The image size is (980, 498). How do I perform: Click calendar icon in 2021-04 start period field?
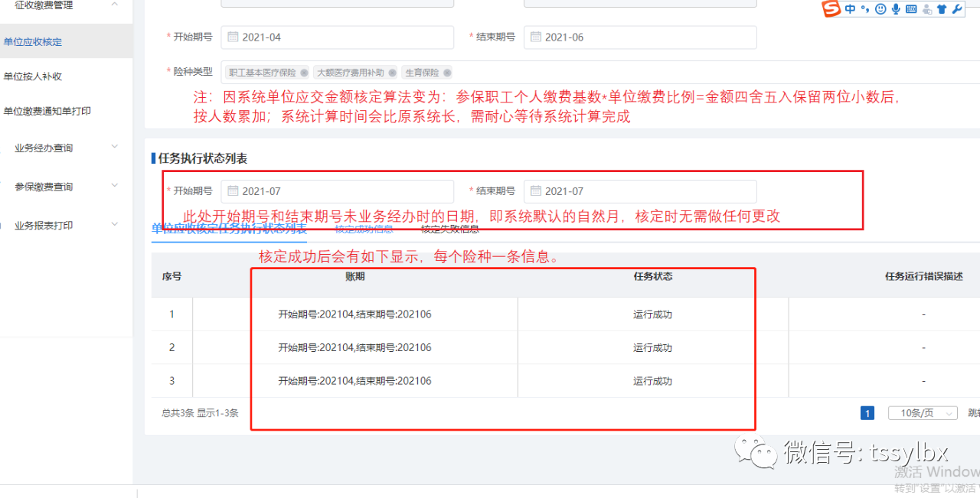232,37
